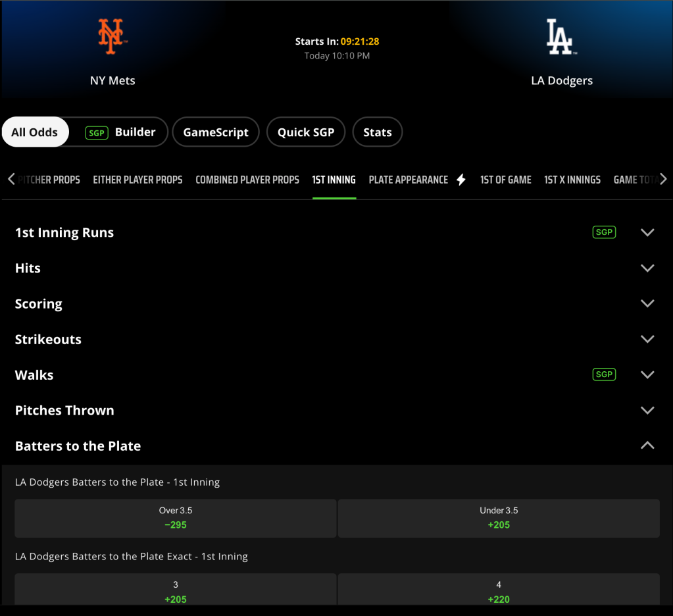The image size is (673, 616).
Task: Bet Under 3.5 at +205
Action: pyautogui.click(x=499, y=518)
